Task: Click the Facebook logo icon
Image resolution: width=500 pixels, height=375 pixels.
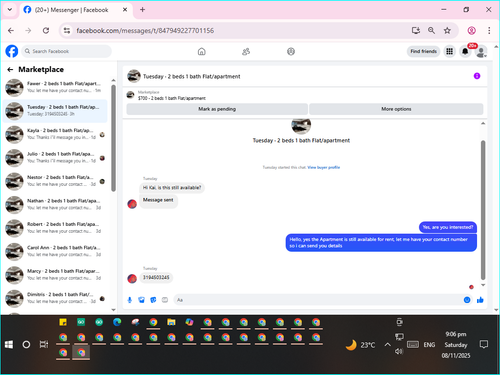Action: [x=12, y=51]
